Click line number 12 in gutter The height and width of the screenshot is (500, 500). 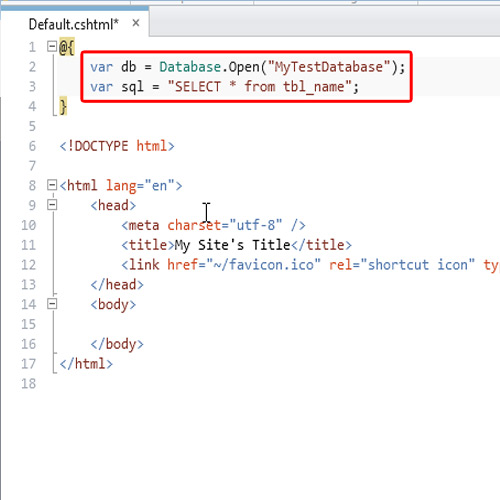coord(28,265)
